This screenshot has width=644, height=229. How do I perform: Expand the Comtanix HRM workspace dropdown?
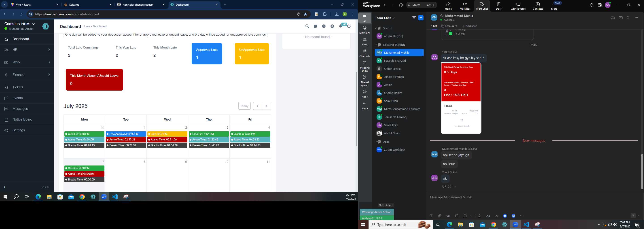point(34,24)
